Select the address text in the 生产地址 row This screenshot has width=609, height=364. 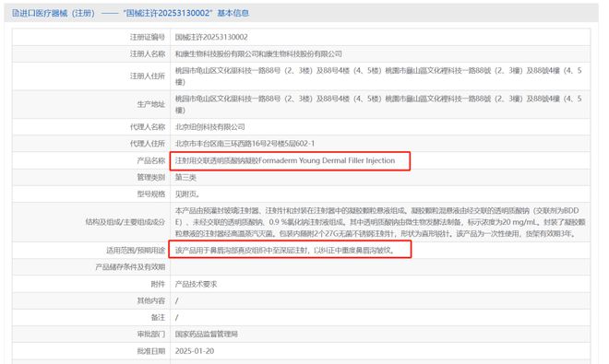(x=378, y=104)
